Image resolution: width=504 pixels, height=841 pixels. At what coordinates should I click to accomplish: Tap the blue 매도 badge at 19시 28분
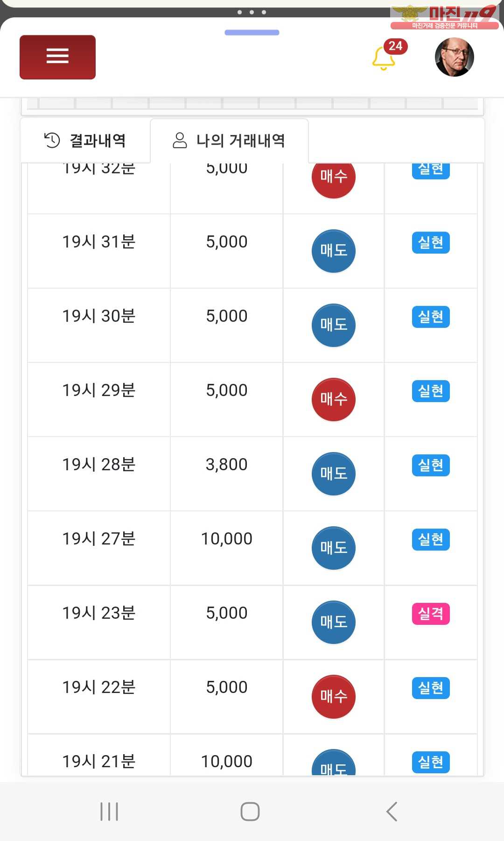tap(334, 474)
